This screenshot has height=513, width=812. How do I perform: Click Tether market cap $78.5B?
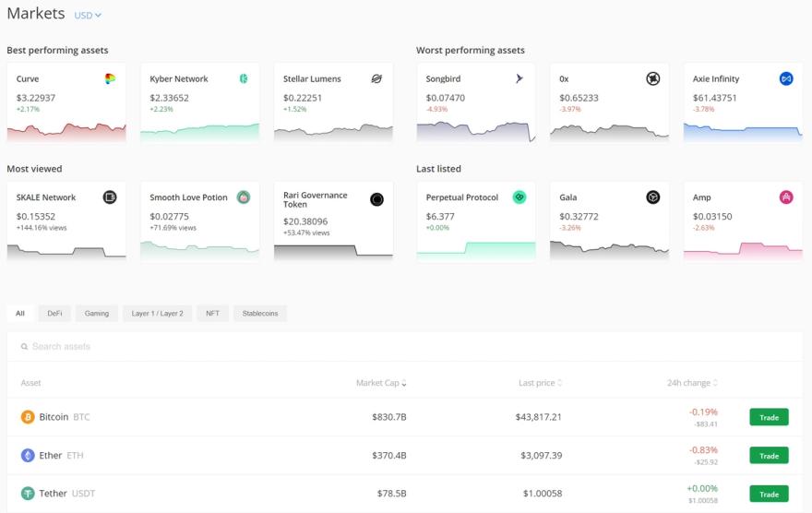coord(391,494)
